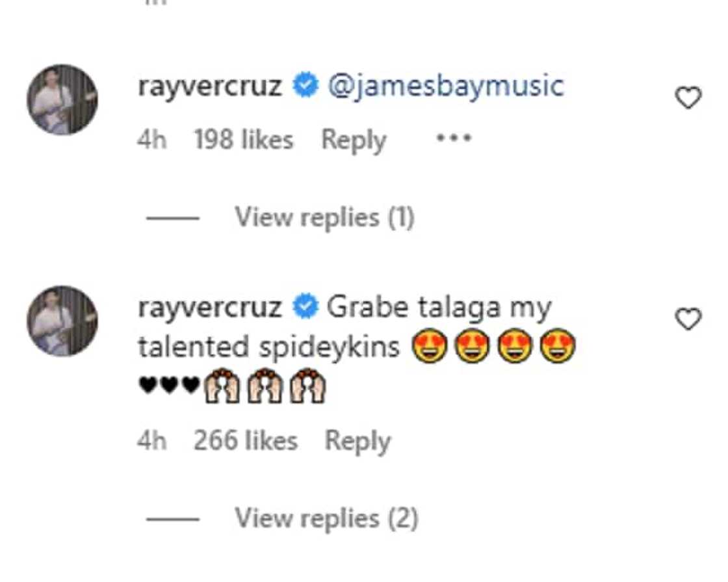Reply to the talented spideykins comment
Image resolution: width=728 pixels, height=582 pixels.
point(357,442)
